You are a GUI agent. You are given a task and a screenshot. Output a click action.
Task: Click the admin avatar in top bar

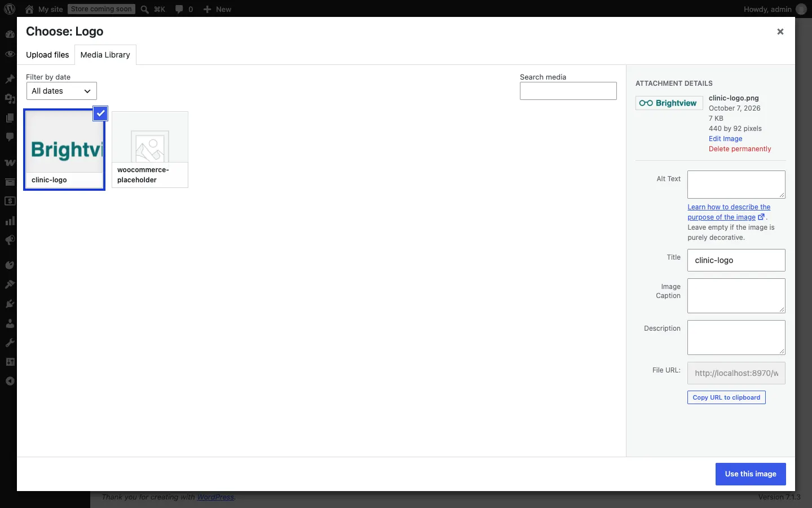point(801,9)
